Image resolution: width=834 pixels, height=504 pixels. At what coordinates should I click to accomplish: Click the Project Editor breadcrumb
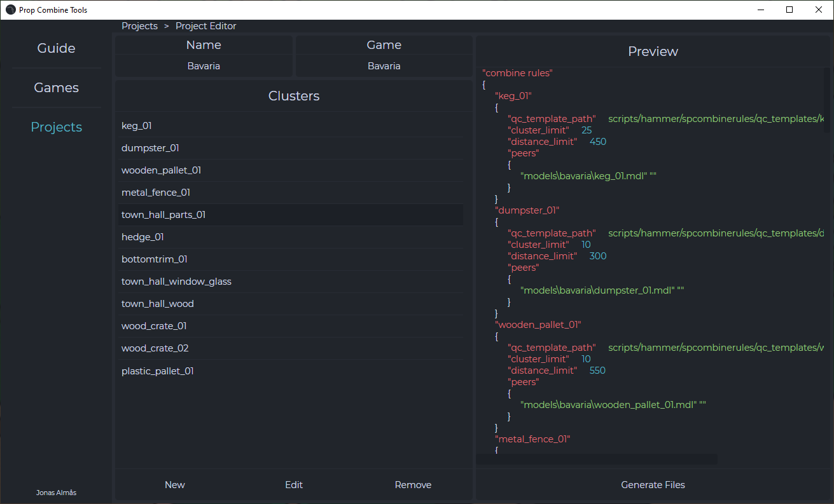coord(205,26)
